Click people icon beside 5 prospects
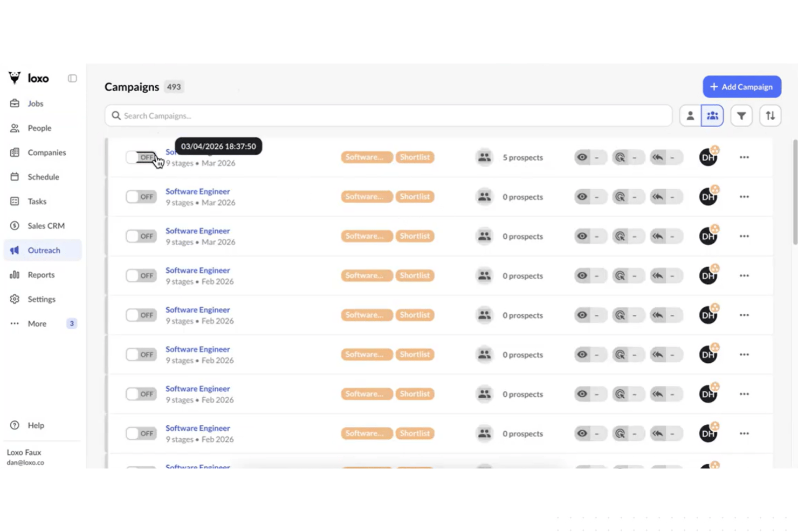798x532 pixels. pos(484,157)
